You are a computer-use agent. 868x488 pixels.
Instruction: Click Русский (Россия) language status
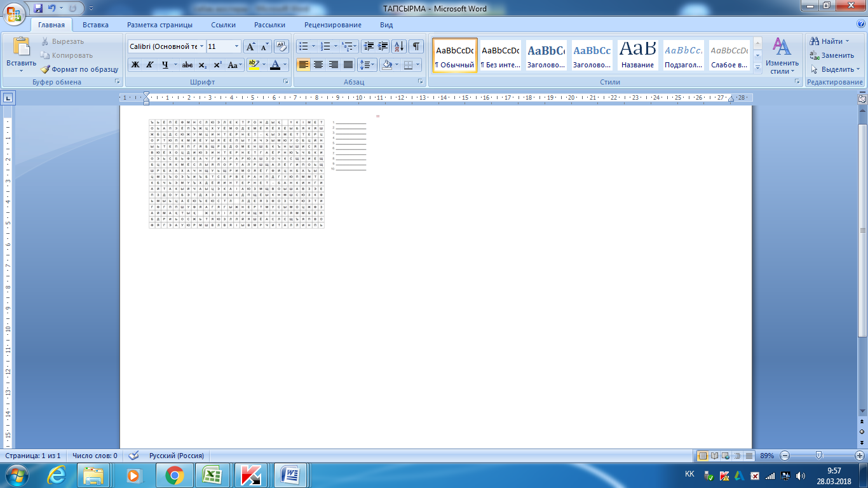(x=176, y=456)
